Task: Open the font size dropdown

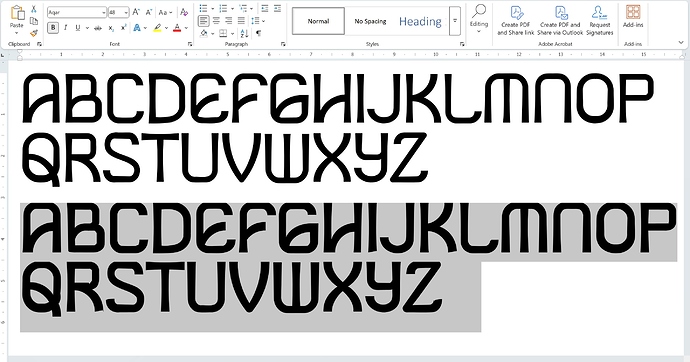Action: pyautogui.click(x=126, y=12)
